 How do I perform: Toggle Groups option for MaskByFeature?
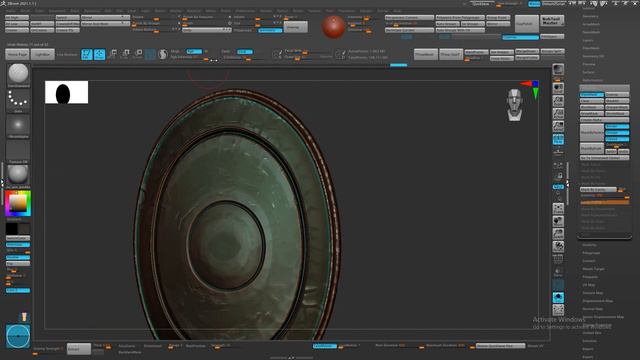(617, 133)
